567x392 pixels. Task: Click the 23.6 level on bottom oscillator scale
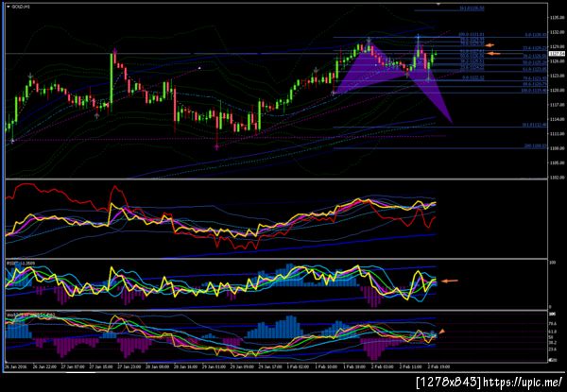pos(552,349)
